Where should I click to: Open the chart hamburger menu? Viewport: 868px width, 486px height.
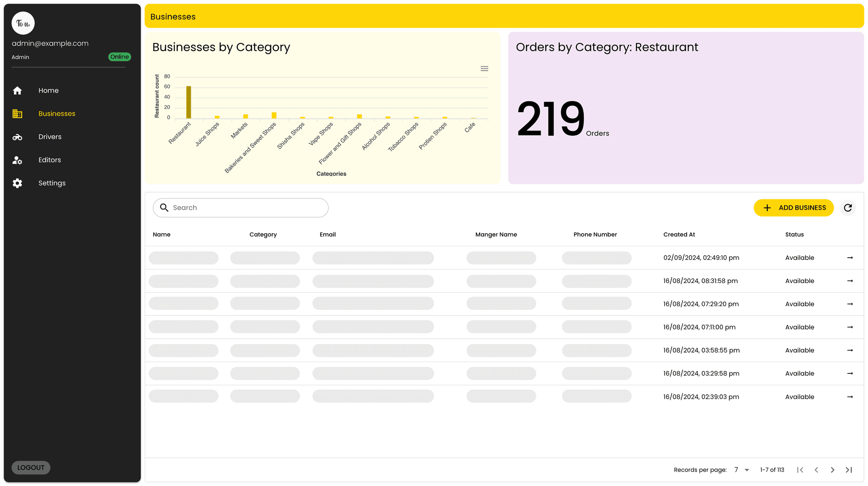coord(484,69)
